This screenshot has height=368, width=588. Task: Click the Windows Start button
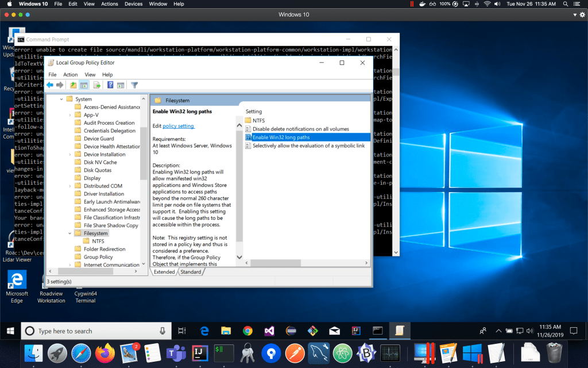[x=10, y=331]
